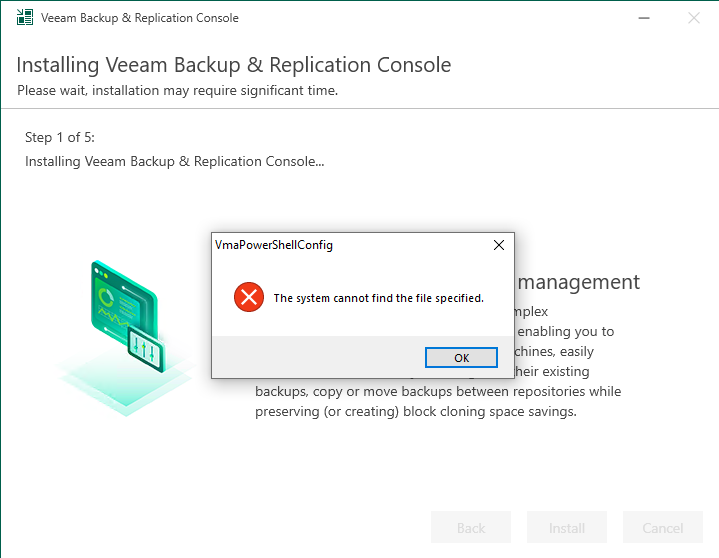Image resolution: width=719 pixels, height=558 pixels.
Task: Click the 'Step 1 of 5:' label
Action: click(x=60, y=137)
